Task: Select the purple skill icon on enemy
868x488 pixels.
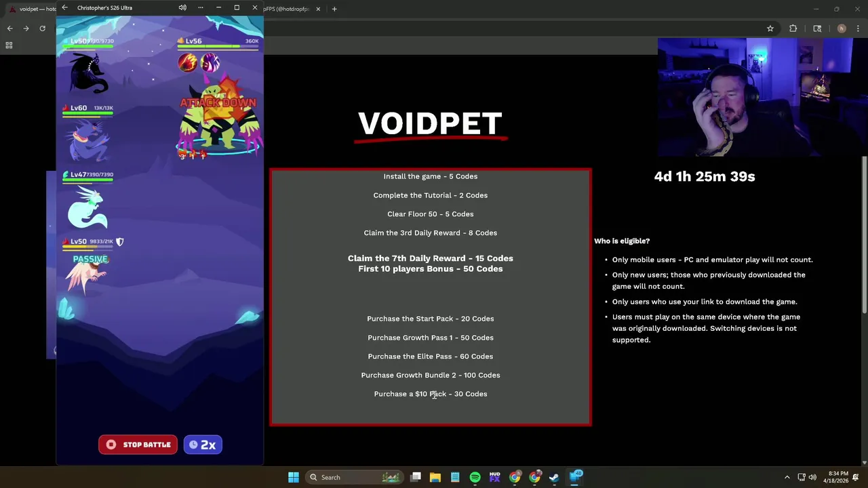Action: (x=210, y=63)
